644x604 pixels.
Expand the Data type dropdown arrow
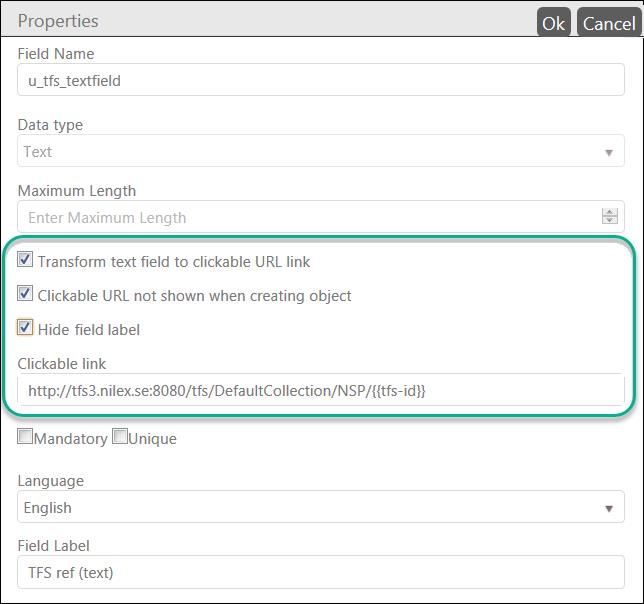pos(609,153)
